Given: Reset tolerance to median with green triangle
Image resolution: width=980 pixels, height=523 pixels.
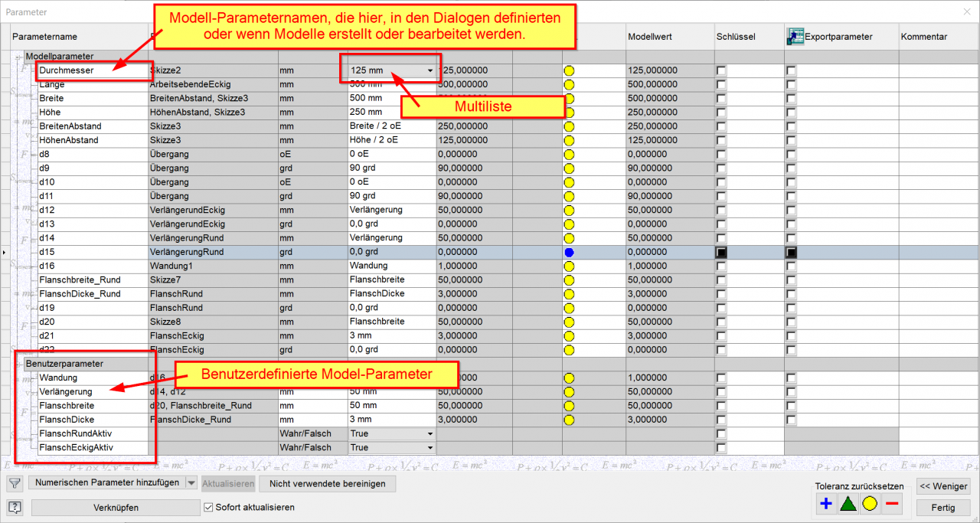Looking at the screenshot, I should click(848, 503).
